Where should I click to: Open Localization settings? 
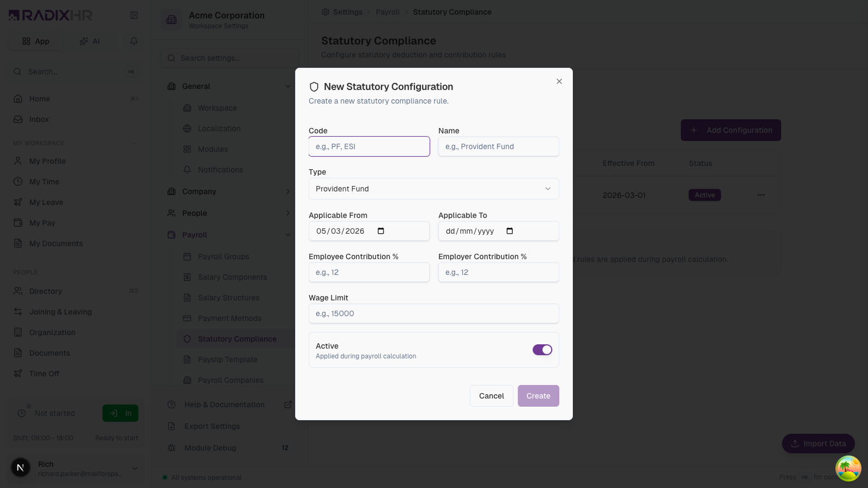point(236,129)
